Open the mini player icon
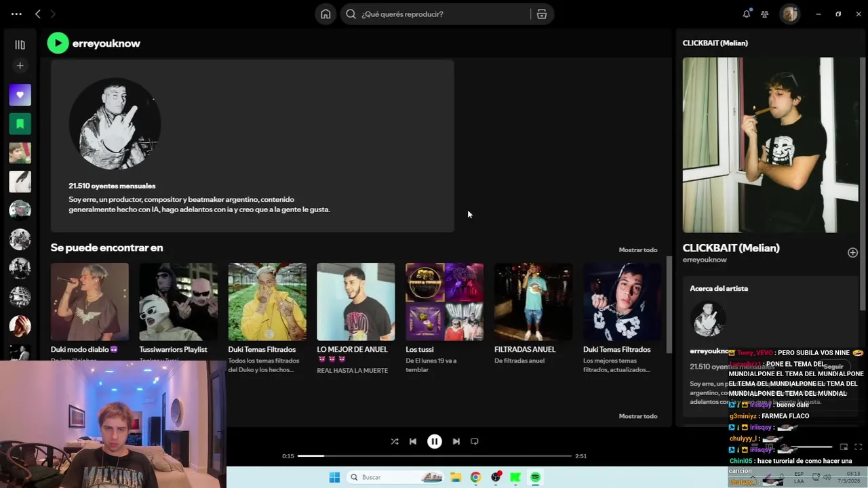The image size is (868, 488). point(844,447)
